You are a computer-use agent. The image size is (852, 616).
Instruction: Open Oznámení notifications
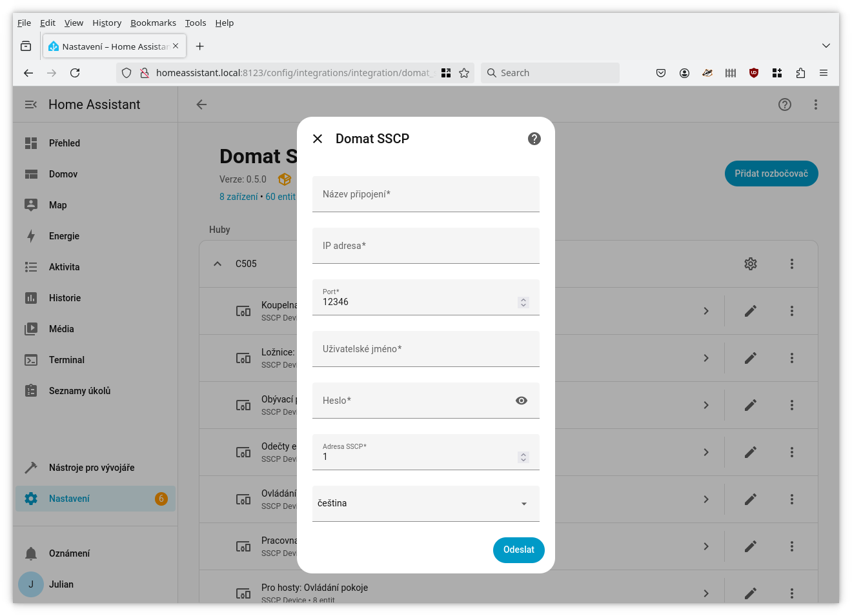tap(96, 553)
